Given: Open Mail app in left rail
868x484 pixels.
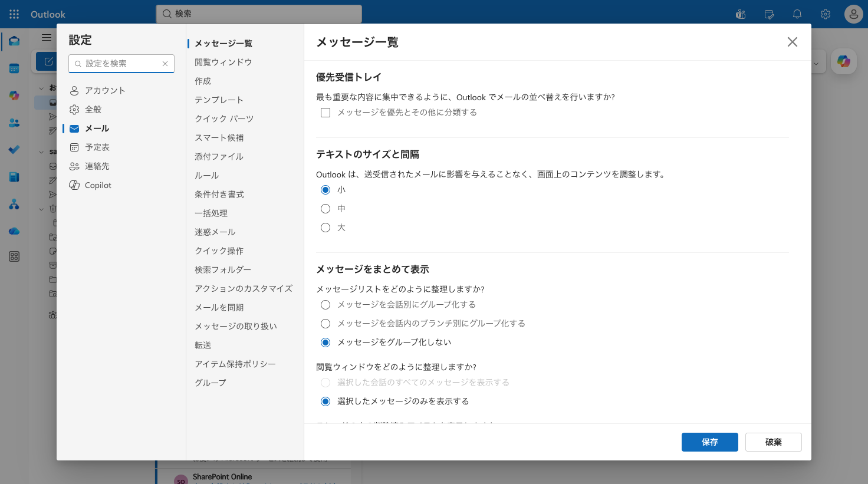Looking at the screenshot, I should [x=14, y=41].
